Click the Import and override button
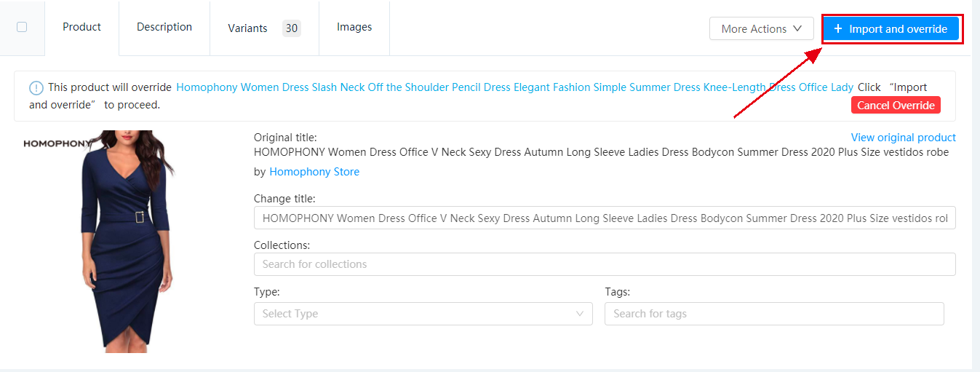 click(x=891, y=28)
